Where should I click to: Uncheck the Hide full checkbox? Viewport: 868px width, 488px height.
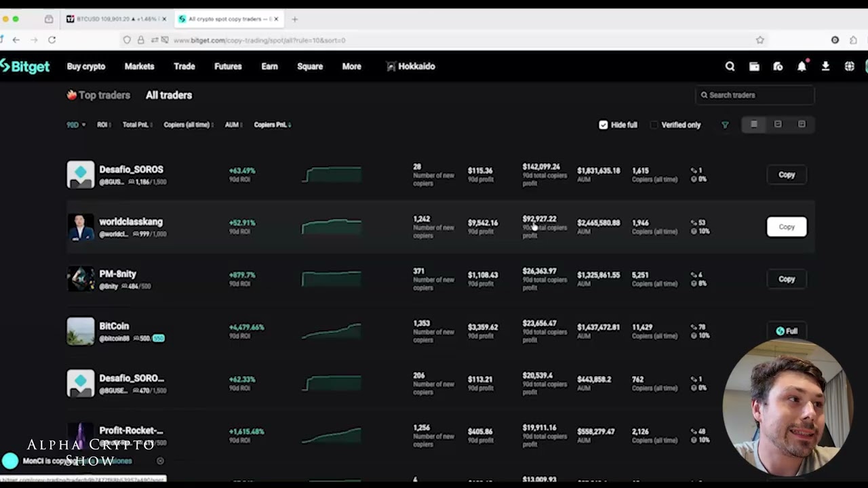603,125
